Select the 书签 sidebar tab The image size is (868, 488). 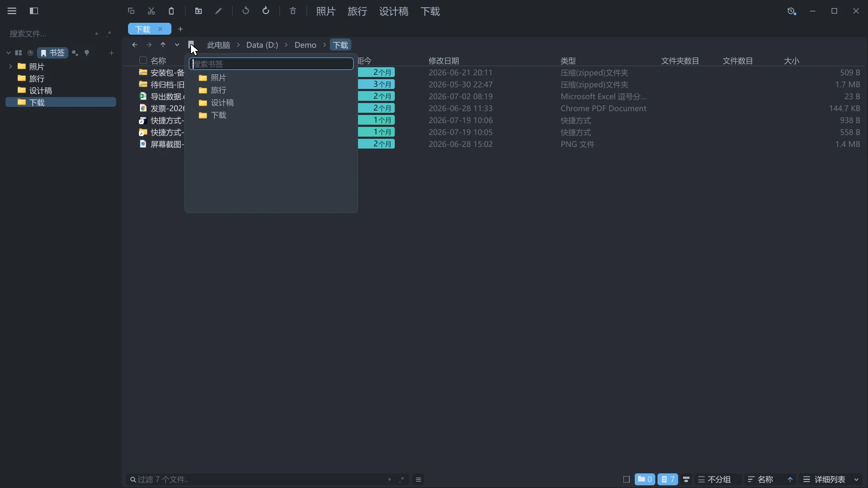click(x=53, y=53)
